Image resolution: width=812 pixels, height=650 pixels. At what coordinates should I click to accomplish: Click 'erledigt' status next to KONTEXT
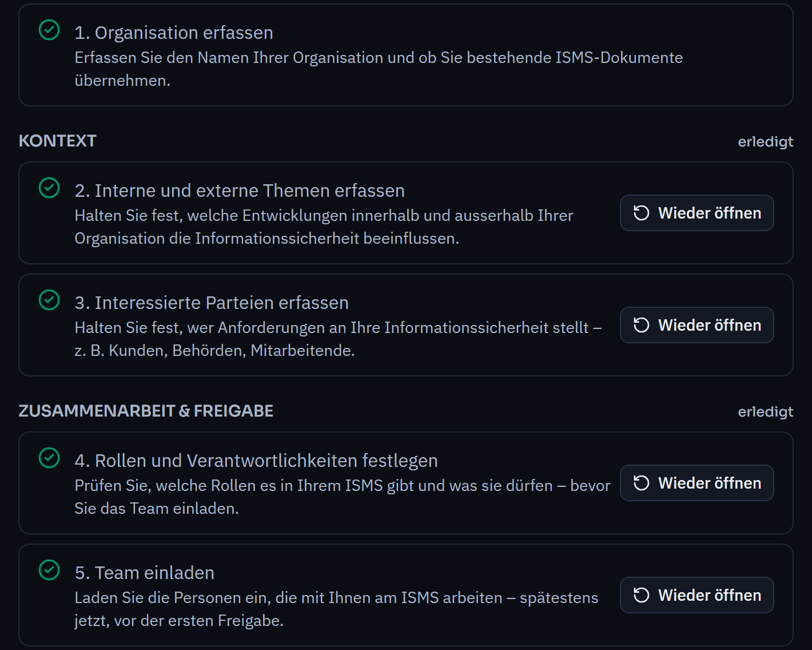(x=765, y=142)
